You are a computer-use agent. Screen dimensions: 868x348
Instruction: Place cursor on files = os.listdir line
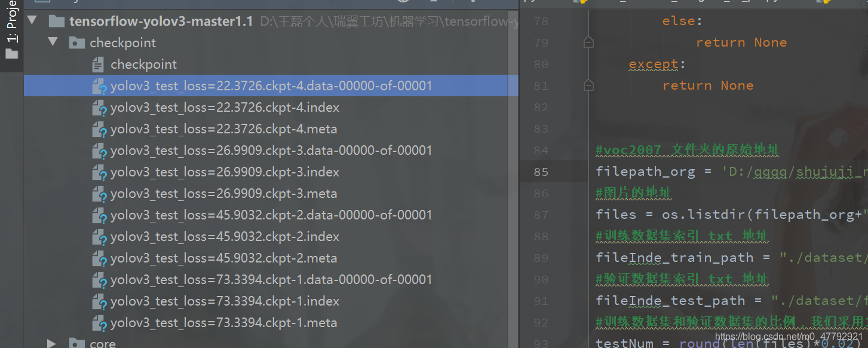731,215
